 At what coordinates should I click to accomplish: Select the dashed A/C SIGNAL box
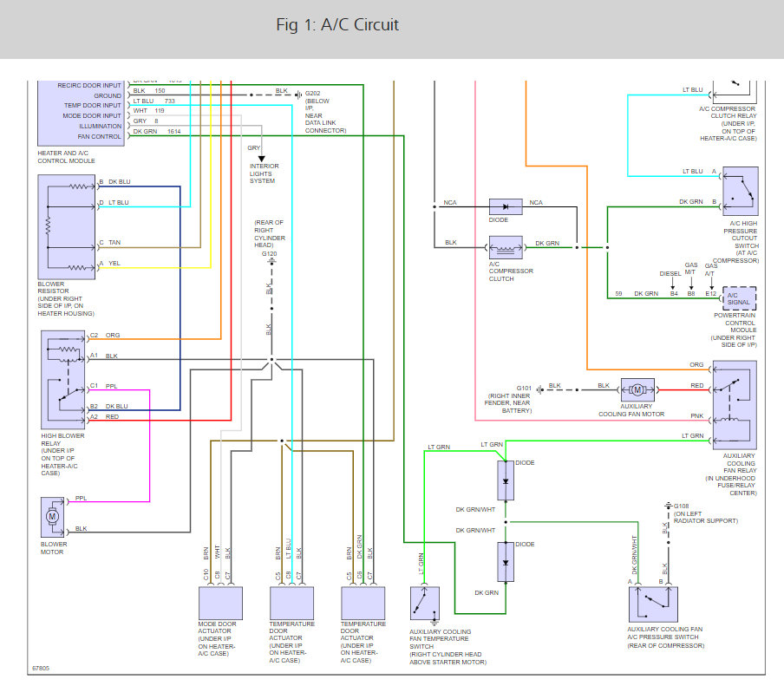(740, 298)
